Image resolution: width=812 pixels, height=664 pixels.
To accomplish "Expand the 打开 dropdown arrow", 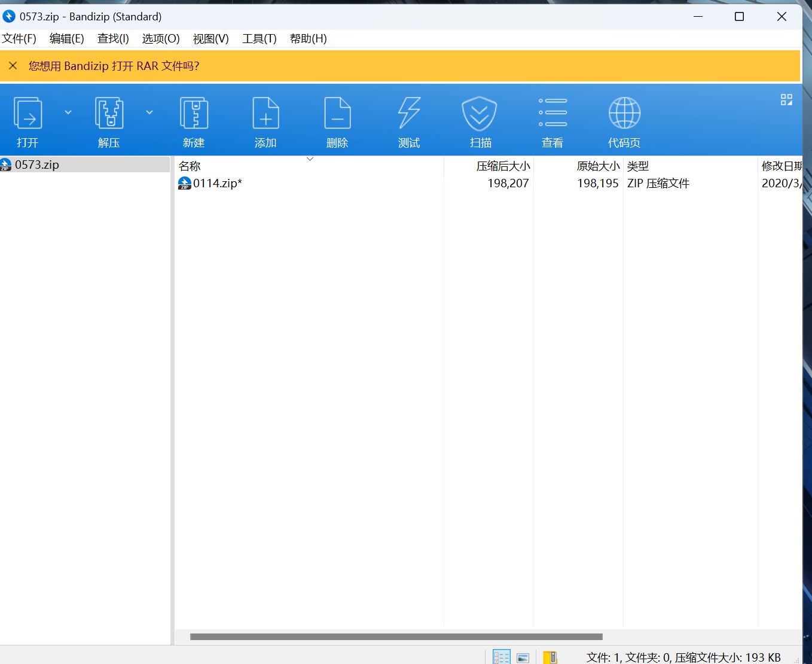I will [68, 112].
